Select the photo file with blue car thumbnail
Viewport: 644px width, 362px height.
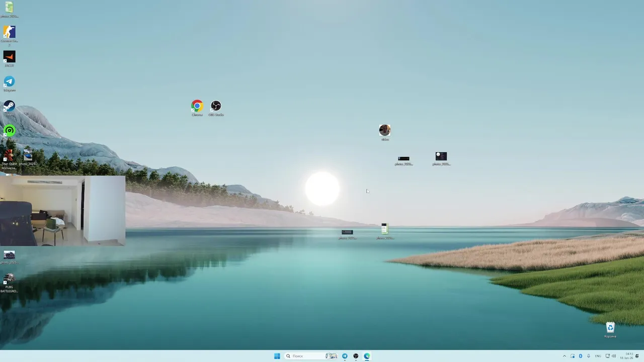28,157
